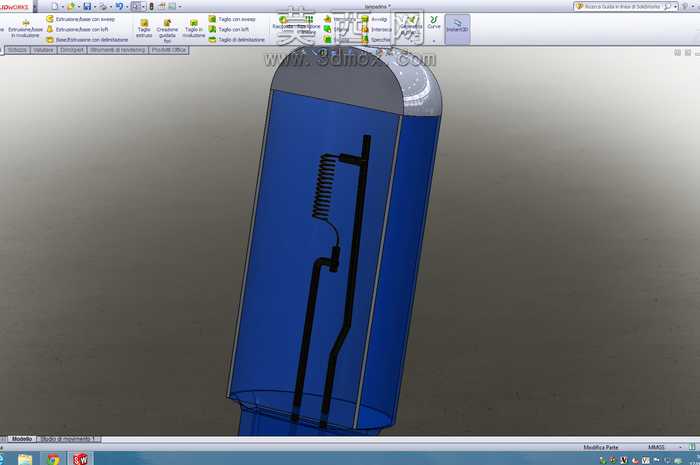Viewport: 700px width, 465px height.
Task: Click the Open file icon
Action: tap(71, 6)
